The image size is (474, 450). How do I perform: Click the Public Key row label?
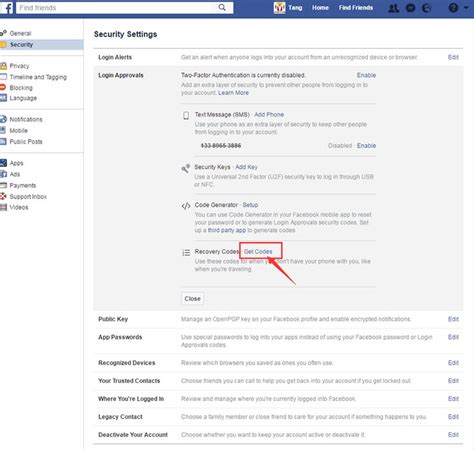pyautogui.click(x=113, y=319)
